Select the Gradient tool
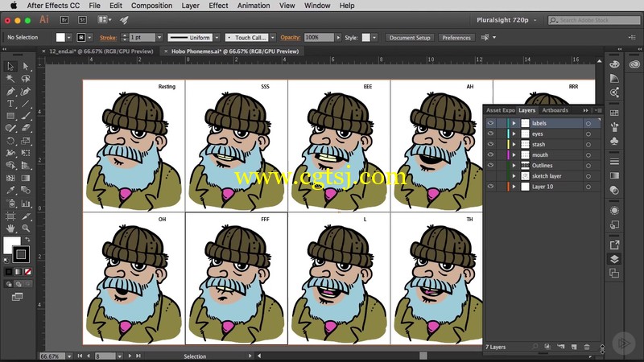This screenshot has height=362, width=644. pos(26,178)
